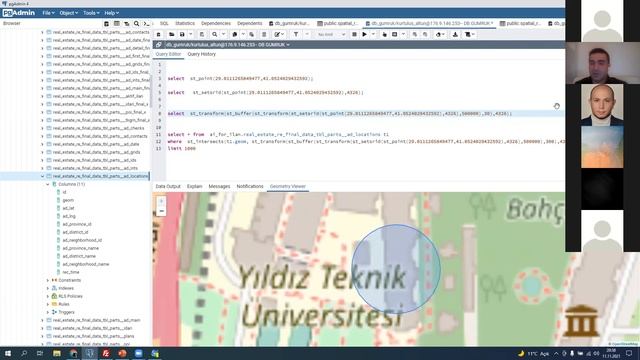Click the taskbar search icon
Screen dimensions: 640x360
(24, 353)
